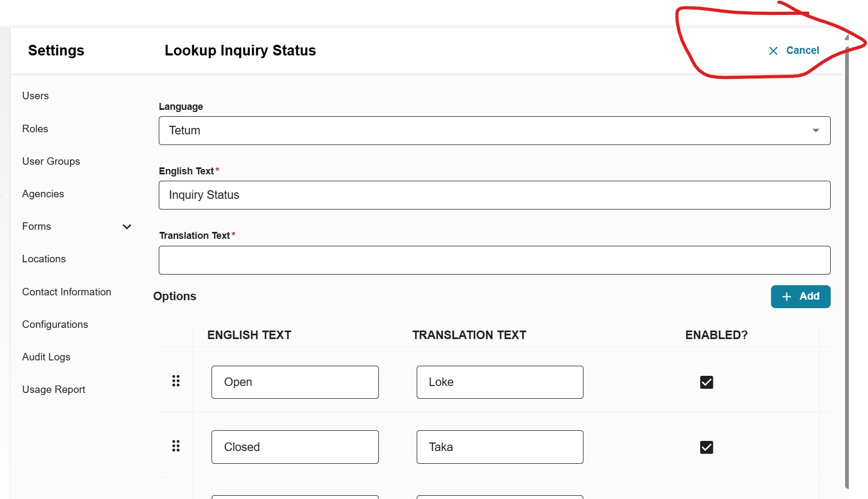
Task: View Audit Logs page
Action: 46,357
